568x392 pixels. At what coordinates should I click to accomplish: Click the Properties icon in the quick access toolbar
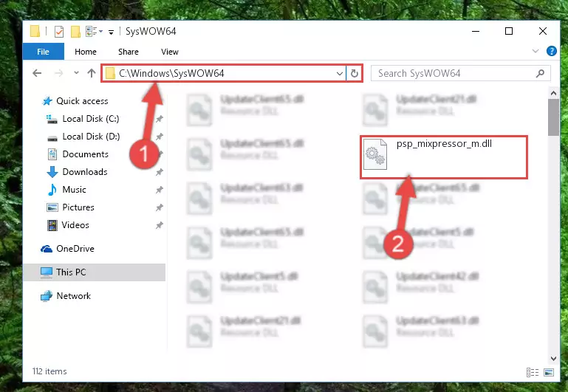tap(59, 32)
